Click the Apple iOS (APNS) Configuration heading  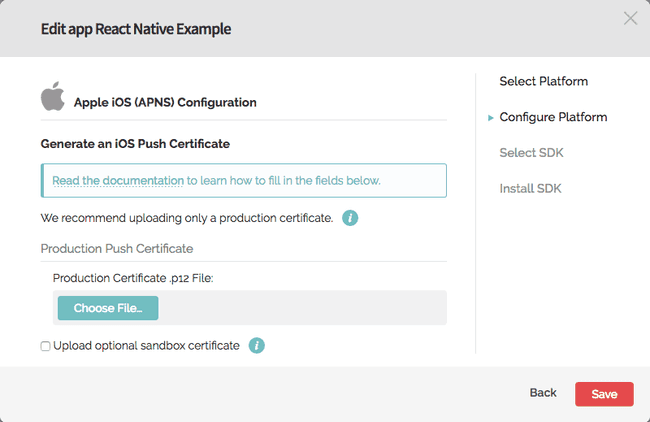click(x=165, y=102)
